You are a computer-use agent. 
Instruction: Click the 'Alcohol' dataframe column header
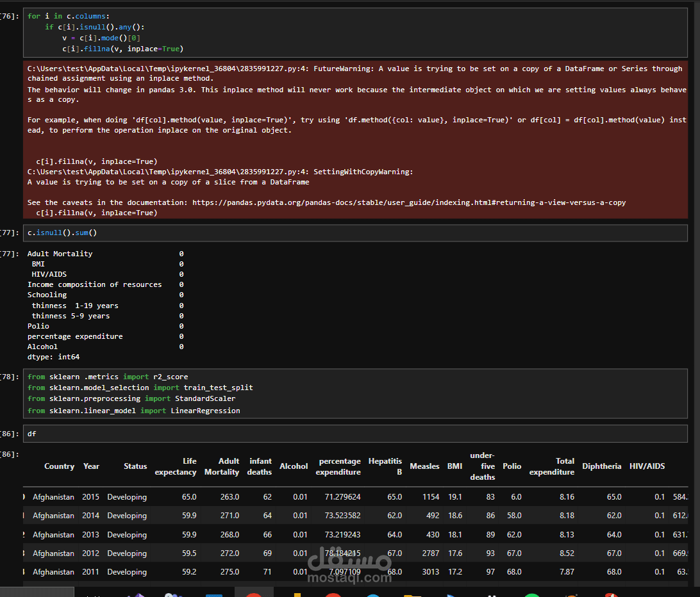tap(294, 466)
